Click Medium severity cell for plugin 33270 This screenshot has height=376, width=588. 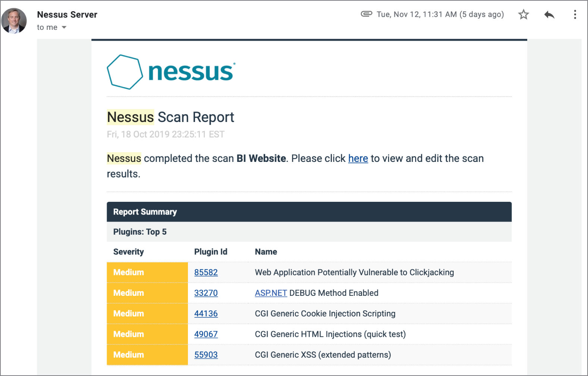point(147,293)
